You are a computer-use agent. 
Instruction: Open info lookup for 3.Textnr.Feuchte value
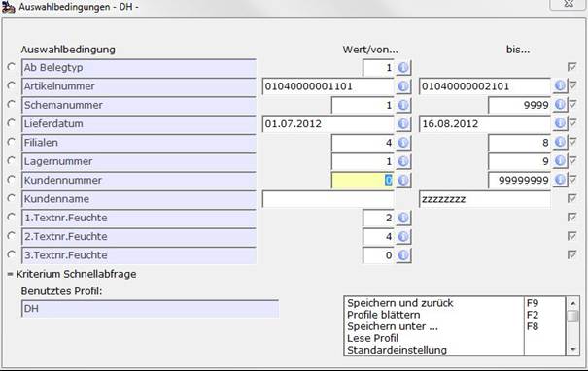[x=403, y=255]
